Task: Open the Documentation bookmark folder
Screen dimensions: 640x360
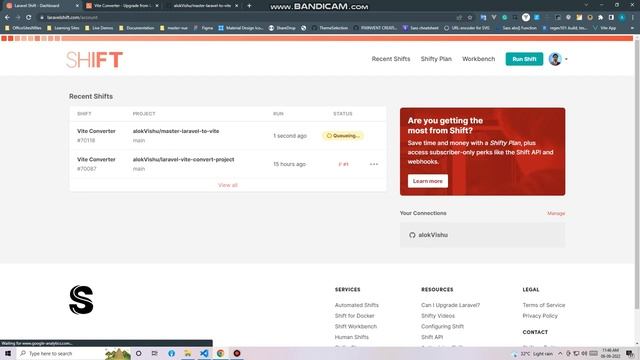Action: pyautogui.click(x=137, y=28)
